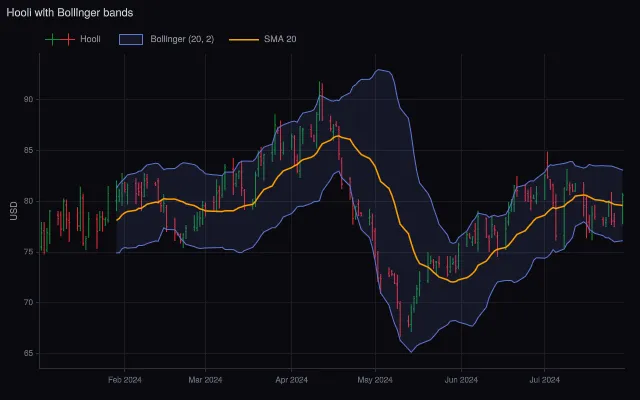Click the Bollinger band legend swatch

tap(131, 39)
